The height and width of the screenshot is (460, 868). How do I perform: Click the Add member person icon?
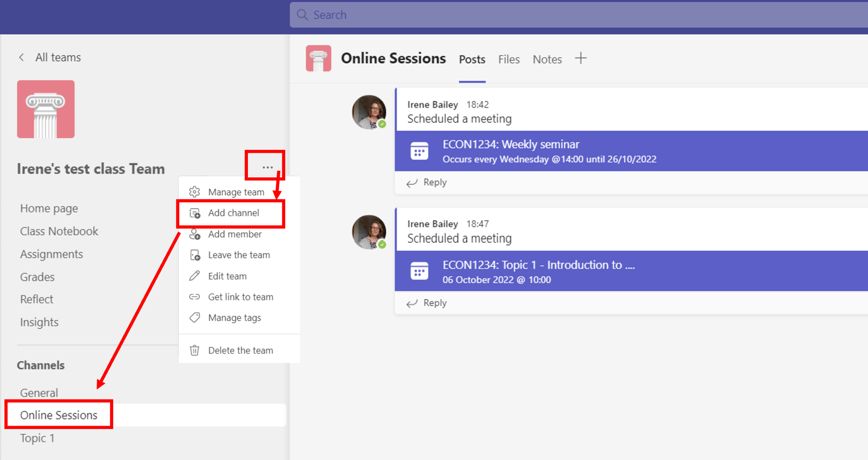(195, 234)
